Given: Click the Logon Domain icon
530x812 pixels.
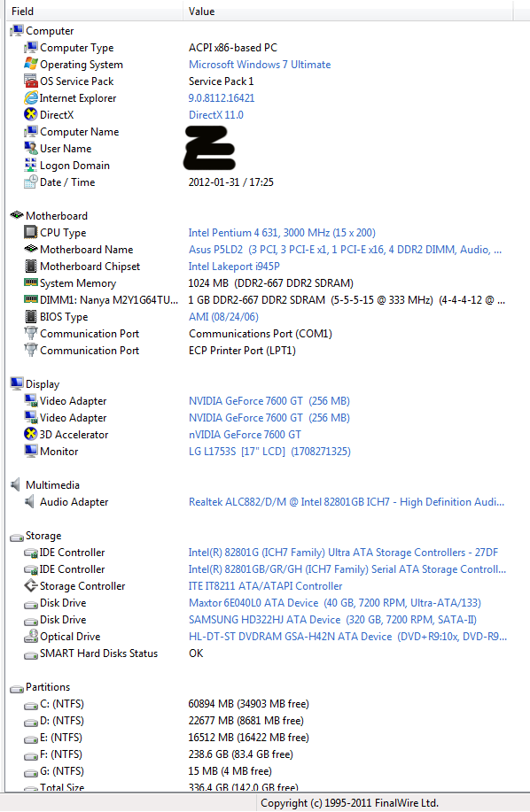Looking at the screenshot, I should coord(30,166).
